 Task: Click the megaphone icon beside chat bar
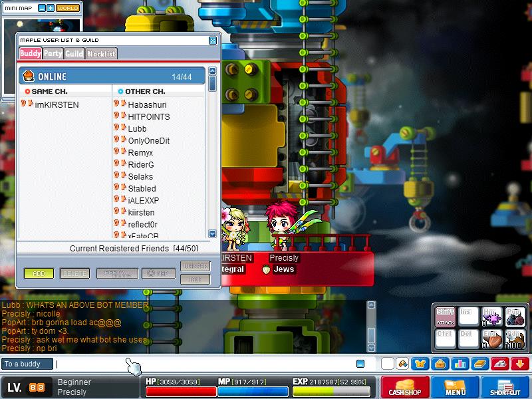pyautogui.click(x=403, y=364)
